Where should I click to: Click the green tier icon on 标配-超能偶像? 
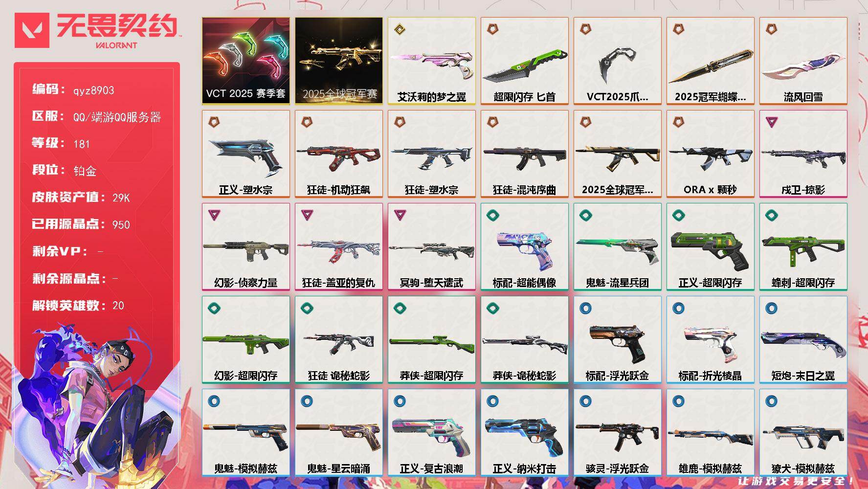tap(492, 215)
